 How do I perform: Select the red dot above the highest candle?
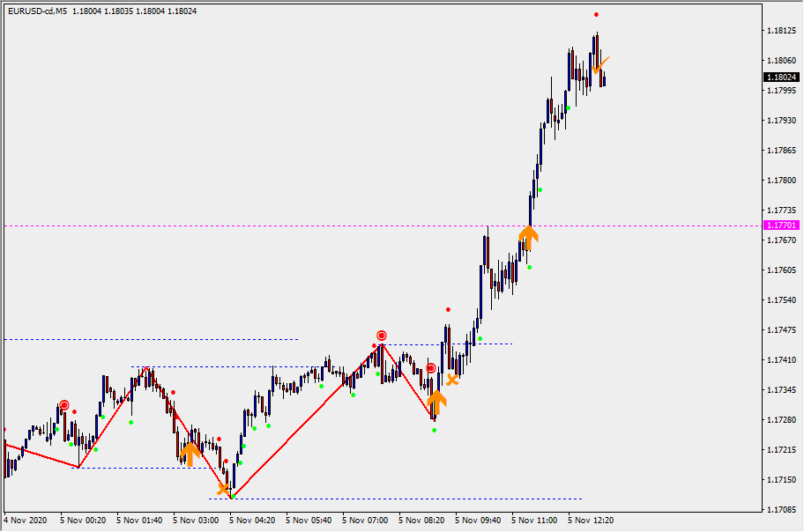[x=596, y=15]
